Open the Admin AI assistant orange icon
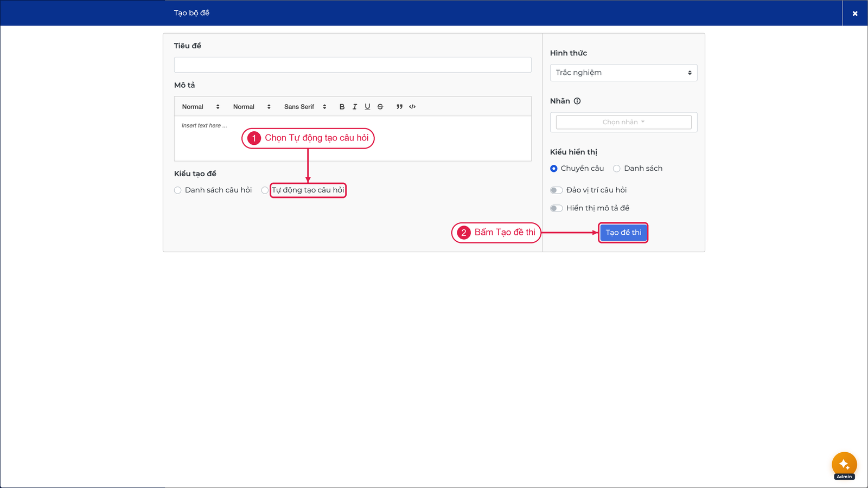Viewport: 868px width, 488px height. pos(844,465)
